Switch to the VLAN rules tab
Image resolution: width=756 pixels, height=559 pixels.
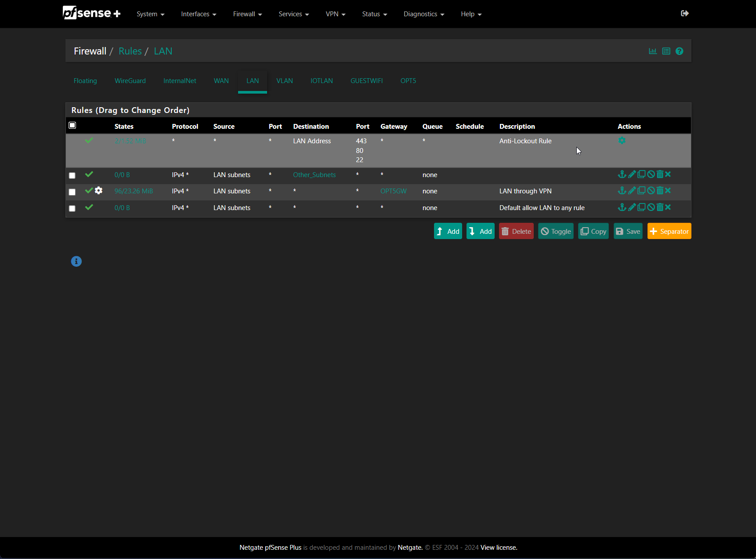[285, 81]
